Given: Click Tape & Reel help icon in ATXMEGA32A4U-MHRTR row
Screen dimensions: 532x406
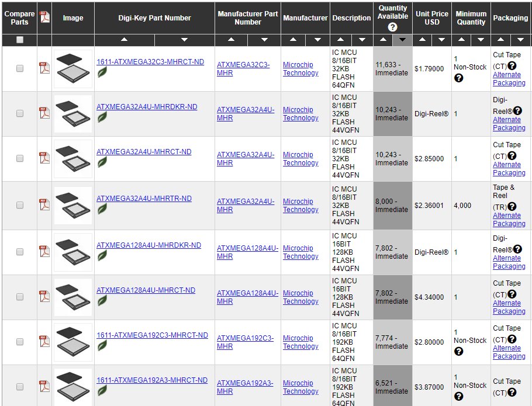Looking at the screenshot, I should click(x=512, y=206).
